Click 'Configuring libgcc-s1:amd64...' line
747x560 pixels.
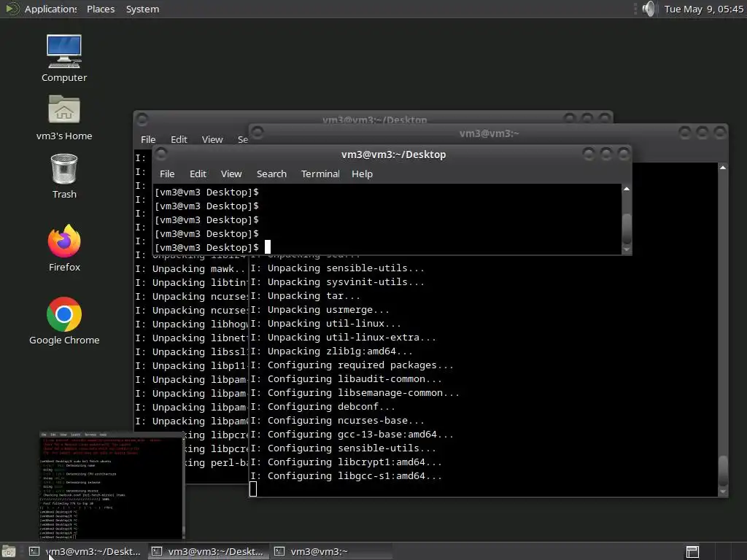click(x=347, y=475)
